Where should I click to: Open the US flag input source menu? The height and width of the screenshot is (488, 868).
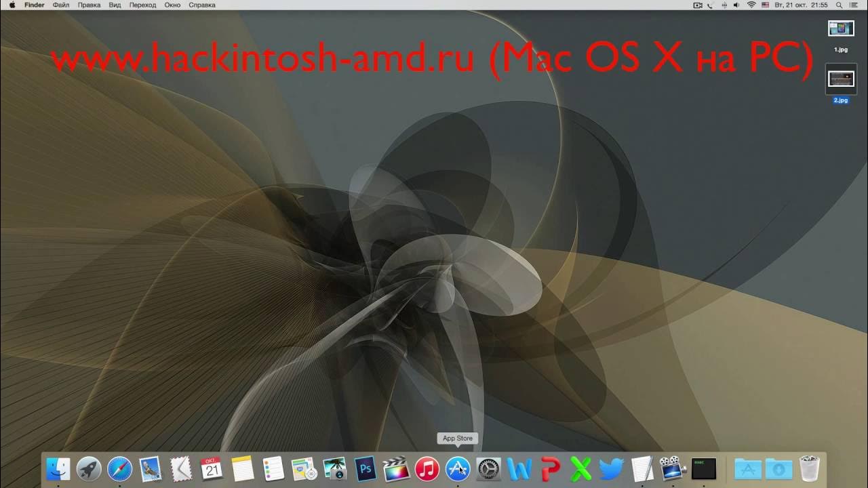[766, 5]
